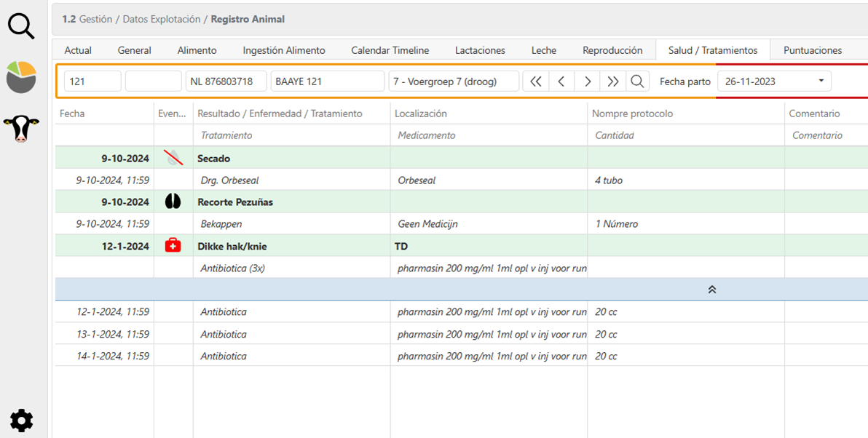
Task: Open the Calendar Timeline tab
Action: point(390,50)
